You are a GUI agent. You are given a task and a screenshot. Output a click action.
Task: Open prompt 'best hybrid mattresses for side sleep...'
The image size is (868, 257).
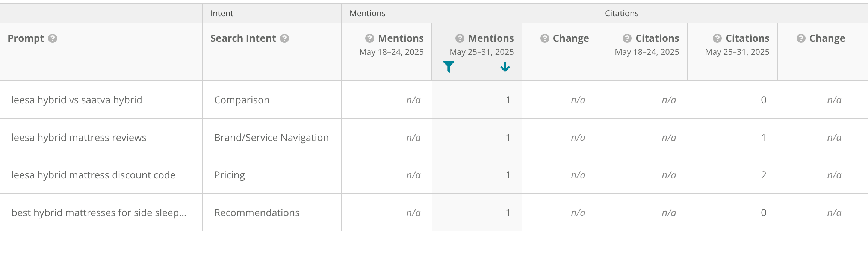pos(99,213)
